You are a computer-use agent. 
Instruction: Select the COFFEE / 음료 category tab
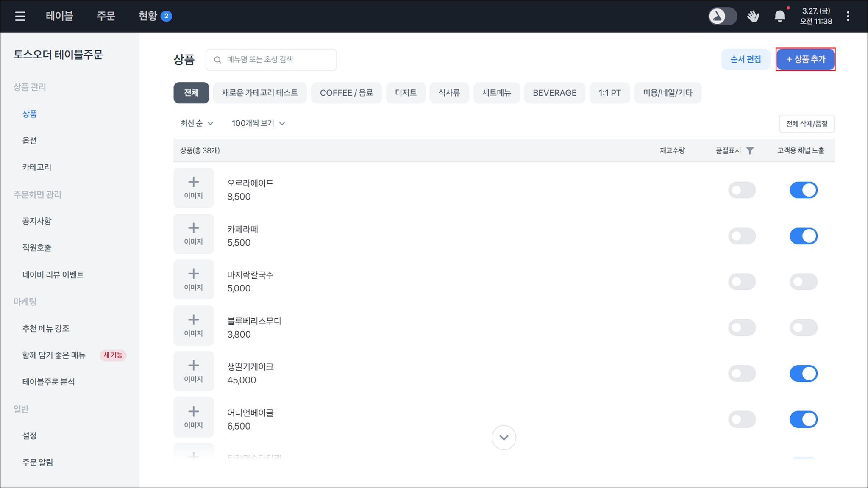coord(346,93)
